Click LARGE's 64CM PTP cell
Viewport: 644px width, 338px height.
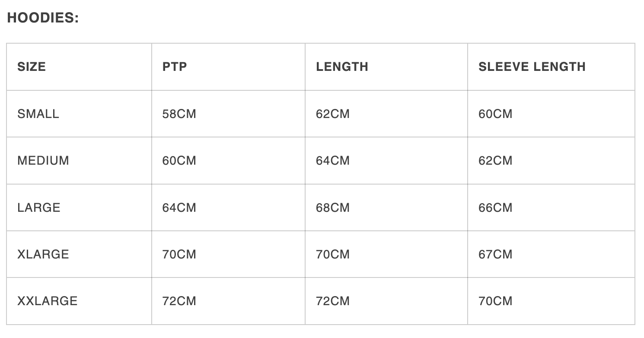point(179,207)
